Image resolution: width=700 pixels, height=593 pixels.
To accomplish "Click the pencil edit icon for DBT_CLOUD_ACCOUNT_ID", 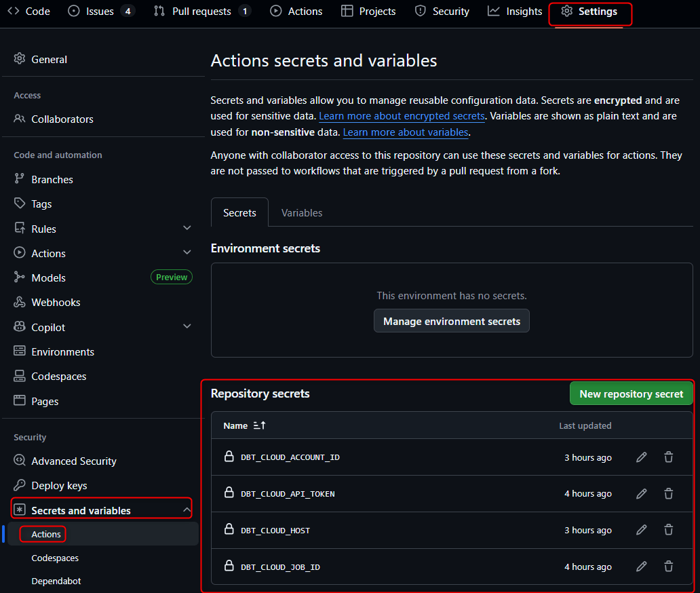I will click(x=641, y=457).
